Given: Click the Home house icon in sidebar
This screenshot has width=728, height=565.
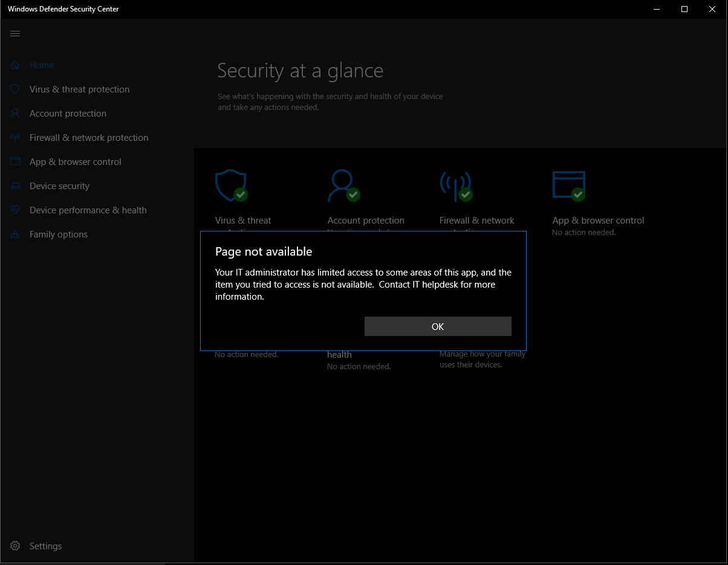Looking at the screenshot, I should (x=15, y=65).
